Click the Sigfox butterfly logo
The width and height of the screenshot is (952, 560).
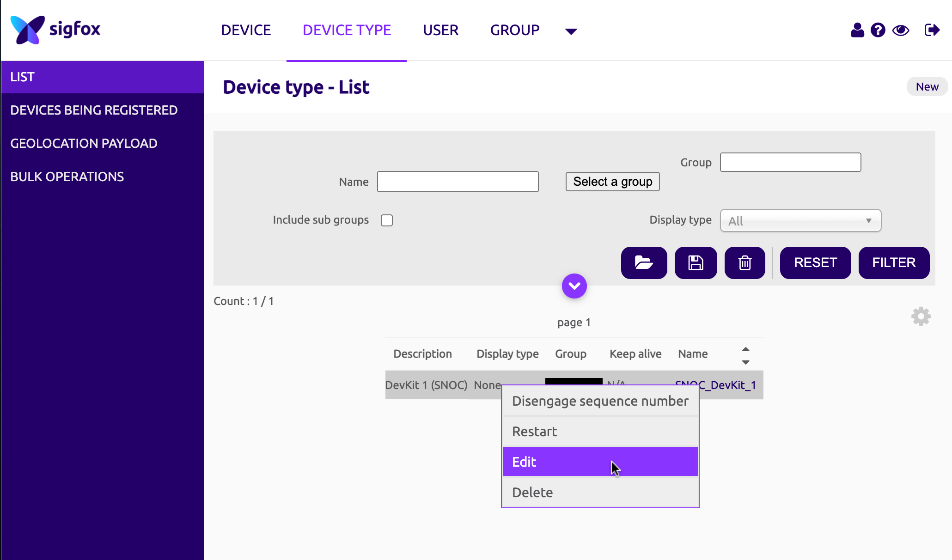point(28,30)
